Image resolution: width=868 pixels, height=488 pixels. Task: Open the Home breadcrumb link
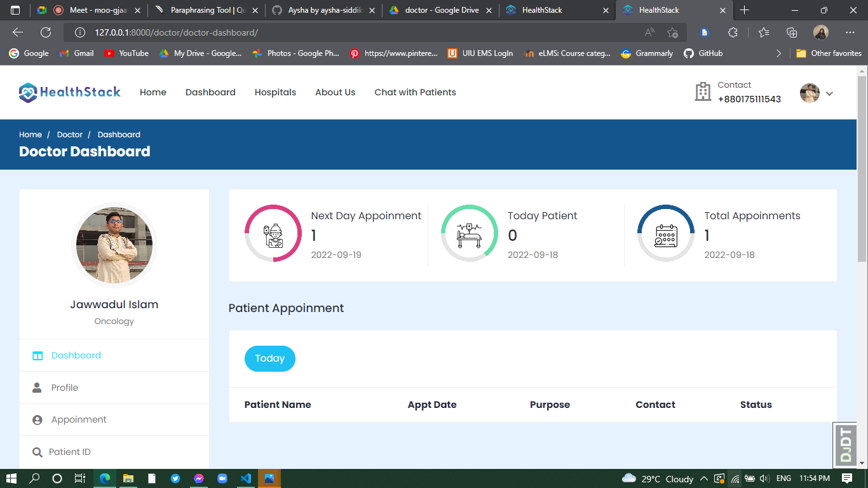30,134
